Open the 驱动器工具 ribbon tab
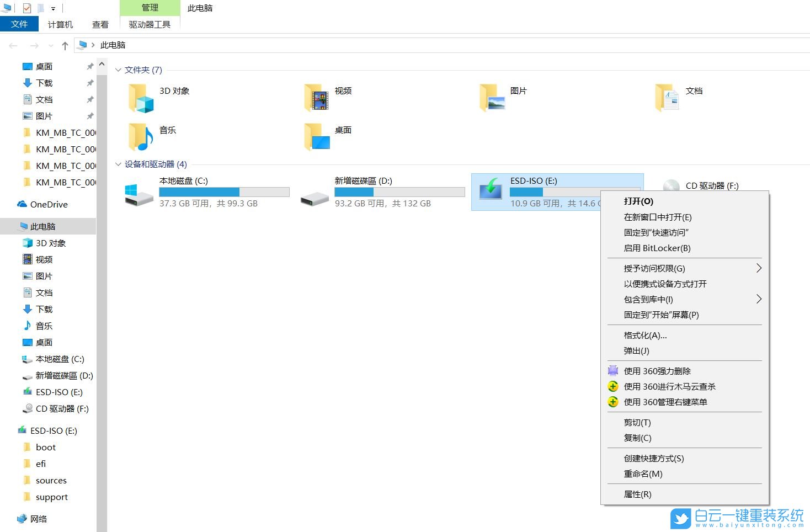 150,24
